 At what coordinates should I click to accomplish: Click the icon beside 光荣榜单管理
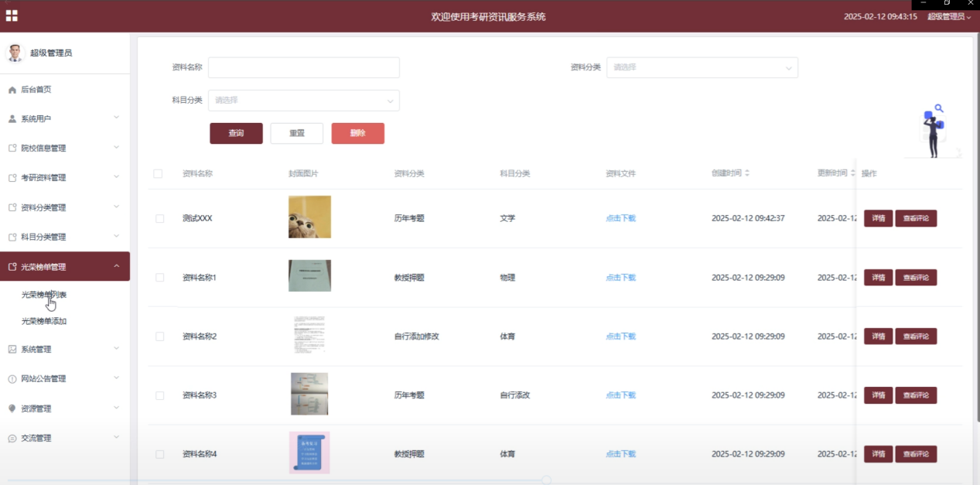12,267
